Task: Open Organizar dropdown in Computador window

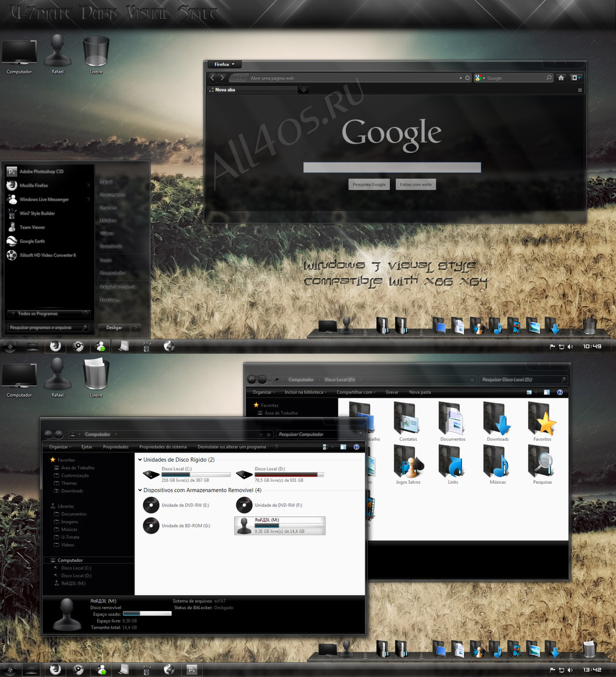Action: pyautogui.click(x=60, y=447)
